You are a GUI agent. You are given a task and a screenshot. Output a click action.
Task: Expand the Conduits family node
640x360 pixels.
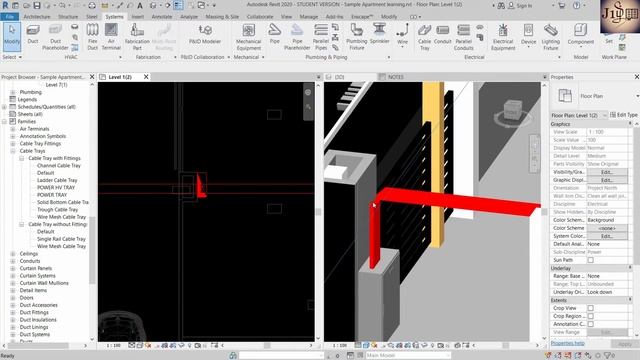click(13, 261)
